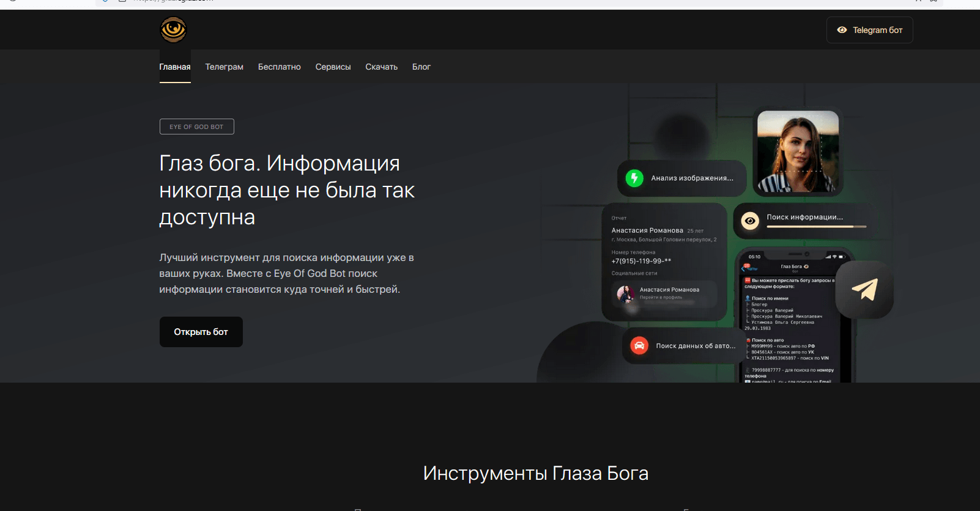Click the Eye of God logo
This screenshot has width=980, height=511.
(173, 29)
